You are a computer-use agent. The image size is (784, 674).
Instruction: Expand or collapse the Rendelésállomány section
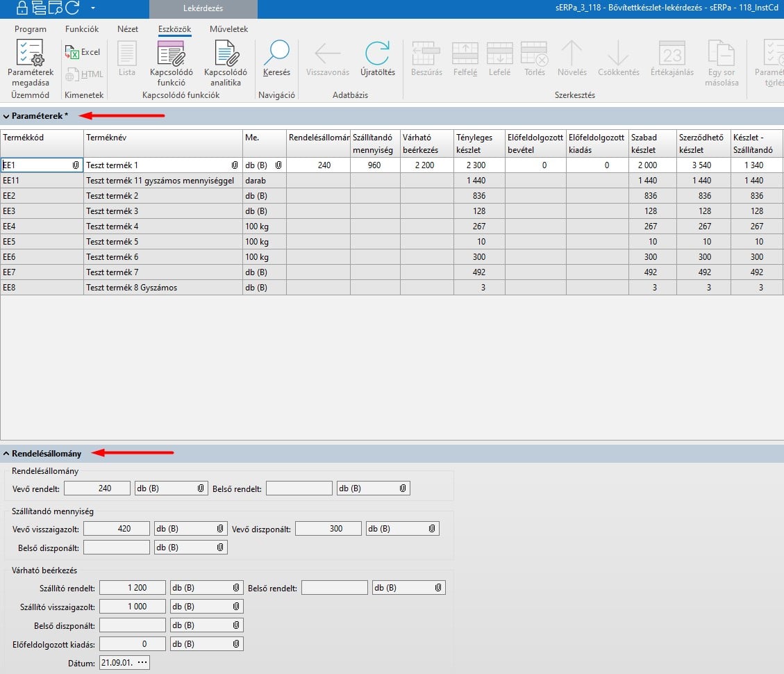[6, 454]
